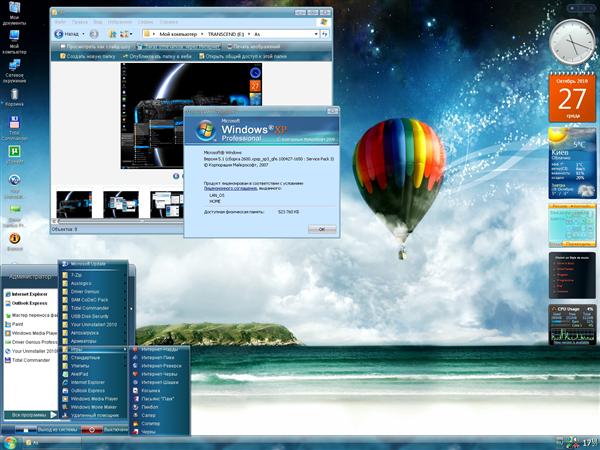The height and width of the screenshot is (450, 600).
Task: Click Создать новую папку task link
Action: 87,56
